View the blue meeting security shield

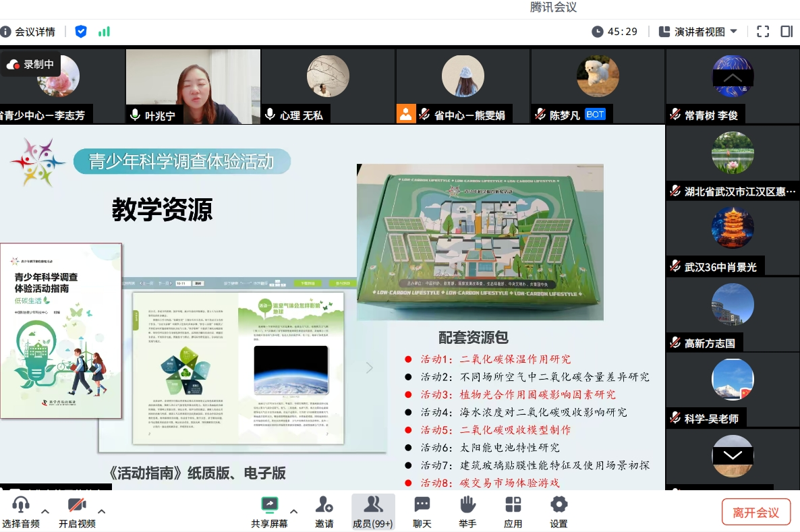pos(80,30)
